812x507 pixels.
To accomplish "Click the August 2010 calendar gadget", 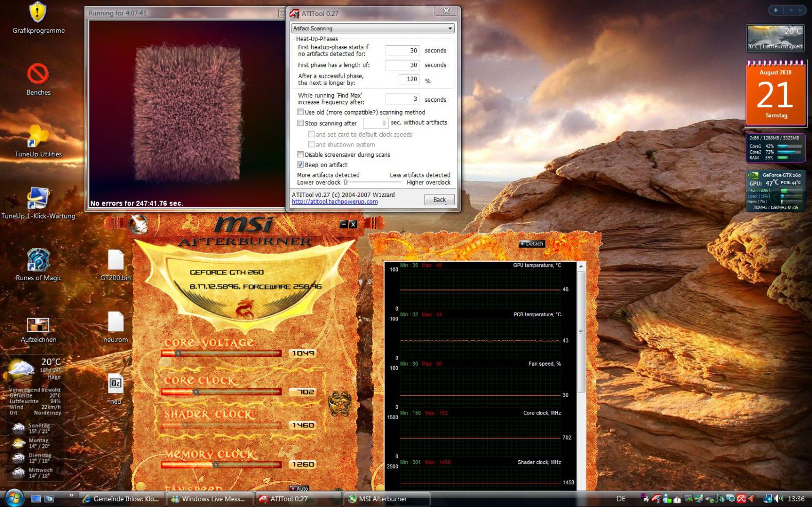I will (x=775, y=93).
